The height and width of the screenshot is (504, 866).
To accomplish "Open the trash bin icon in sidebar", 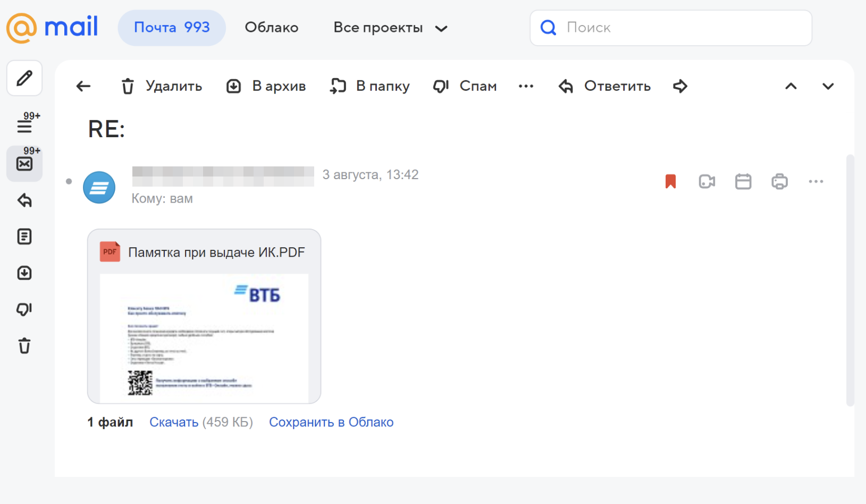I will coord(24,346).
